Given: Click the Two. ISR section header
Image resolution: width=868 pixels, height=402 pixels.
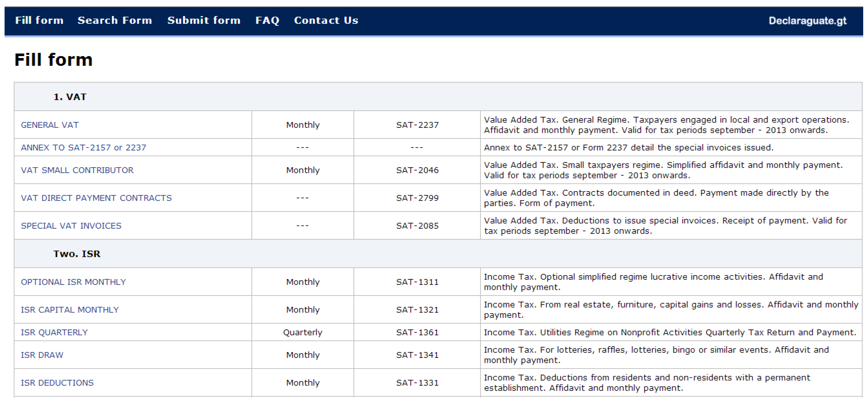Looking at the screenshot, I should (77, 254).
